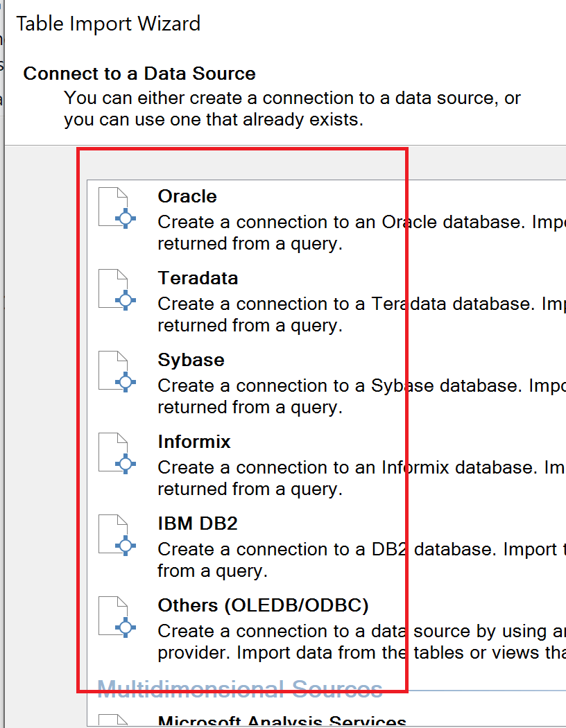Choose the Others (OLEDB/ODBC) entry title
Image resolution: width=566 pixels, height=728 pixels.
pyautogui.click(x=263, y=605)
